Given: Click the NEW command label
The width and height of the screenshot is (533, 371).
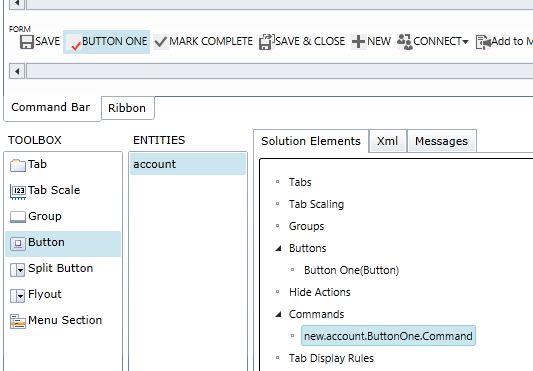Looking at the screenshot, I should (x=379, y=41).
